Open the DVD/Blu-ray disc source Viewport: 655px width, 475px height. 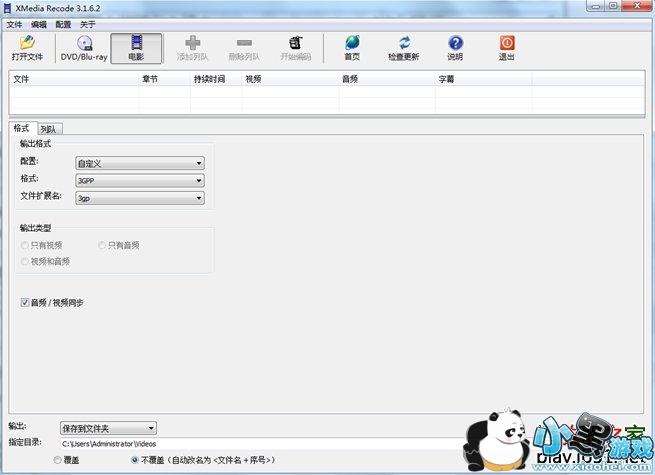click(x=84, y=48)
